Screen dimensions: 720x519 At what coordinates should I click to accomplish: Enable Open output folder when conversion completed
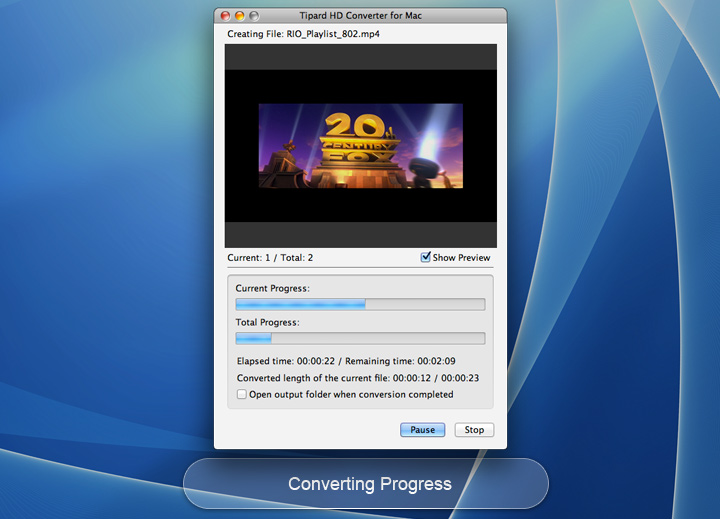242,394
